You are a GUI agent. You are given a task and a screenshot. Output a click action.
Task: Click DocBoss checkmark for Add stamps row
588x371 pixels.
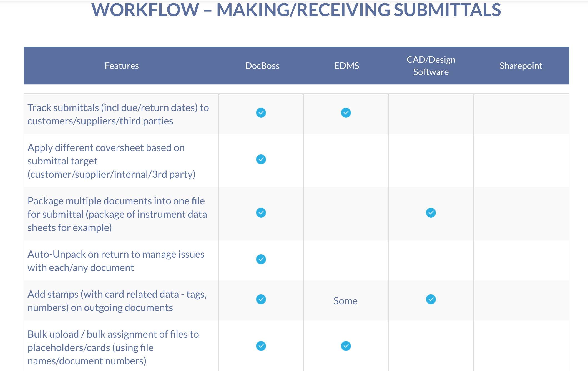click(x=261, y=299)
